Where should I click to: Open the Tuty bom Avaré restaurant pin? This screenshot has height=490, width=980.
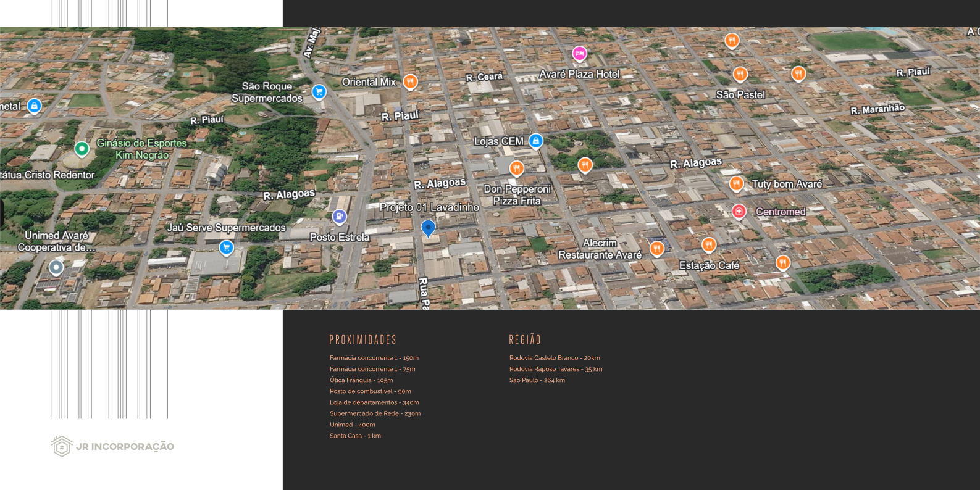click(x=736, y=184)
